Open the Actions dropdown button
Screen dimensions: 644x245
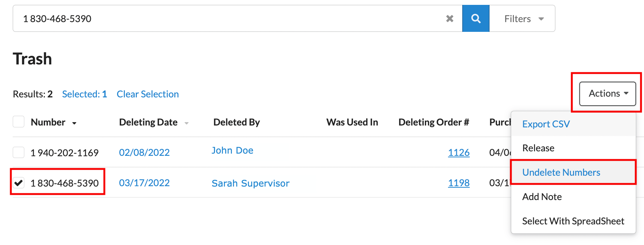coord(607,94)
